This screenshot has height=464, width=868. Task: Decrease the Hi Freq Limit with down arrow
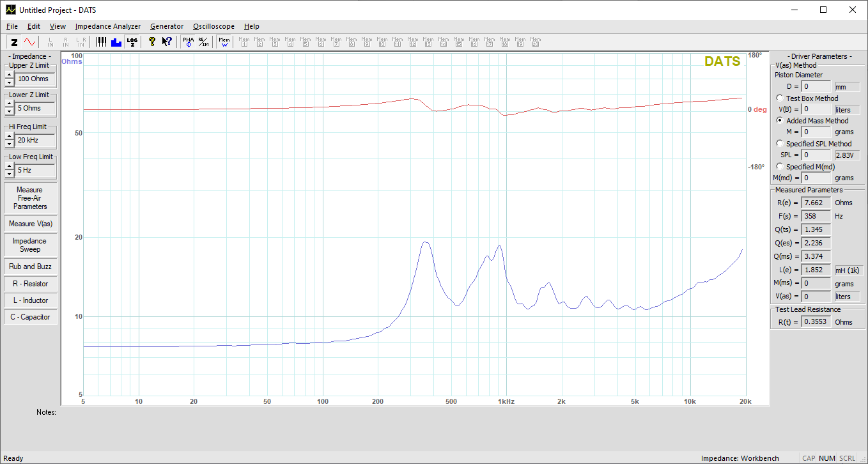[x=9, y=144]
